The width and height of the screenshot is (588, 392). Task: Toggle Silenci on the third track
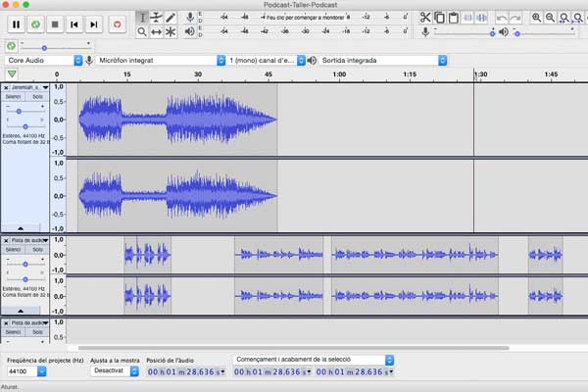click(13, 332)
